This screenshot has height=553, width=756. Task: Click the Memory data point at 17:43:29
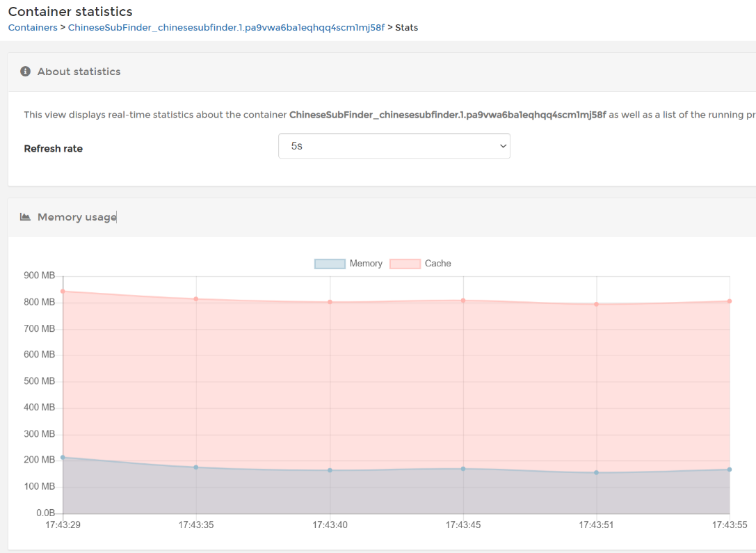point(63,457)
